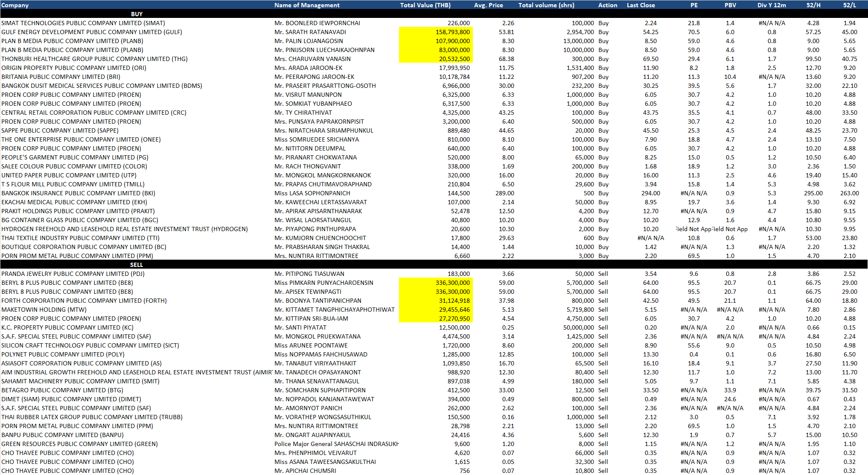Click the Name of Management header
Viewport: 868px width, 475px height.
(307, 5)
